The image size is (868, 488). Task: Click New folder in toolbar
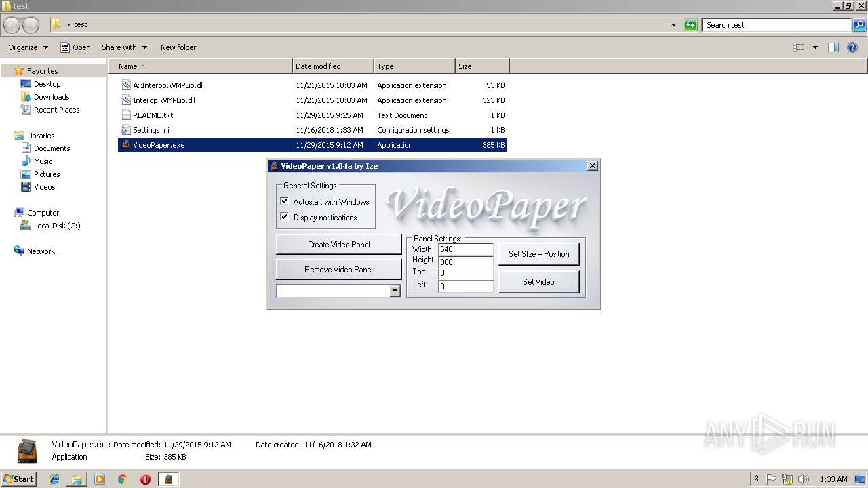178,47
